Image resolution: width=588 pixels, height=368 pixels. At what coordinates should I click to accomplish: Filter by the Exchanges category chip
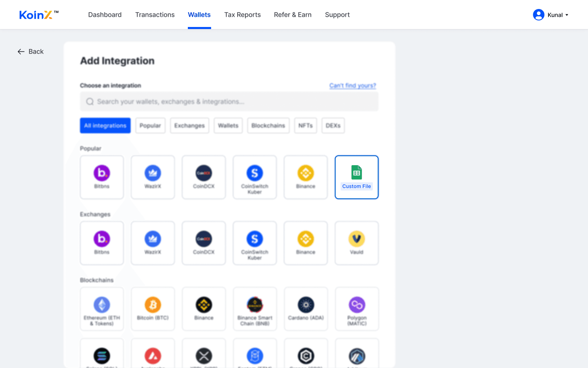189,126
